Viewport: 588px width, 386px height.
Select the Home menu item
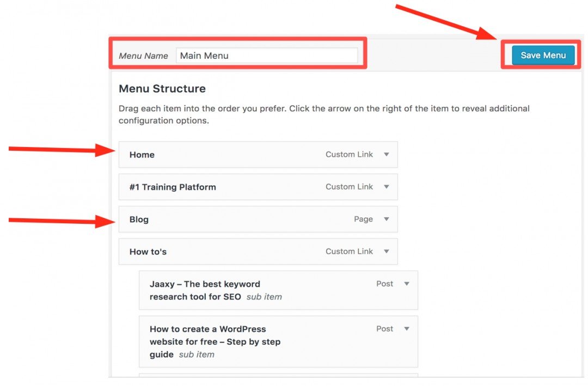point(142,155)
